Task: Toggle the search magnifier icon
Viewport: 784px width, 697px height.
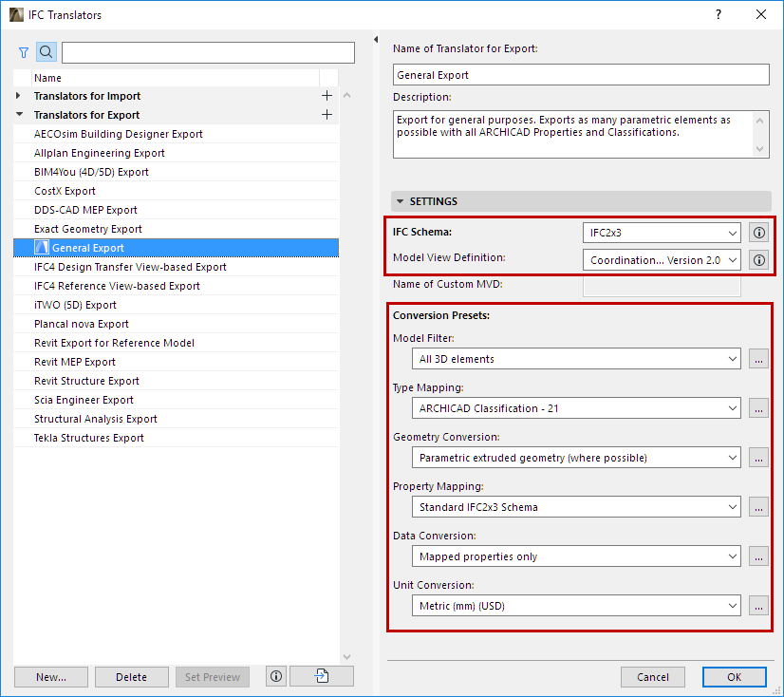Action: 46,52
